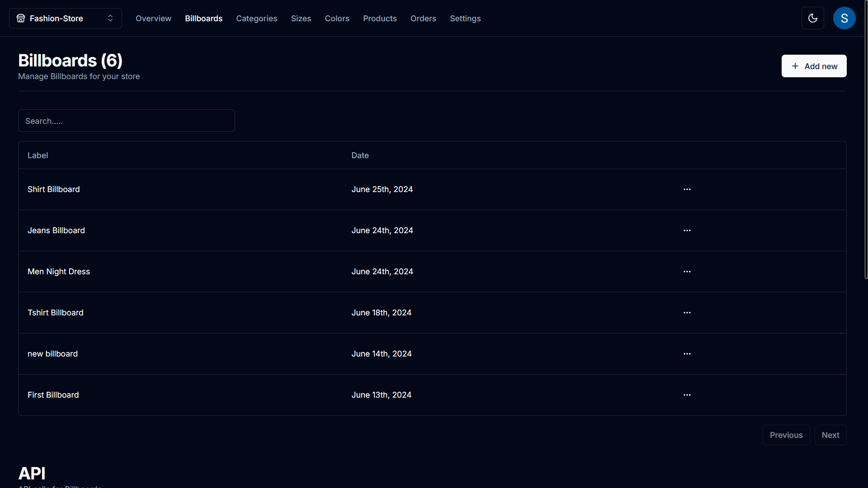Image resolution: width=868 pixels, height=488 pixels.
Task: Expand the Fashion-Store switcher dropdown
Action: pyautogui.click(x=66, y=18)
